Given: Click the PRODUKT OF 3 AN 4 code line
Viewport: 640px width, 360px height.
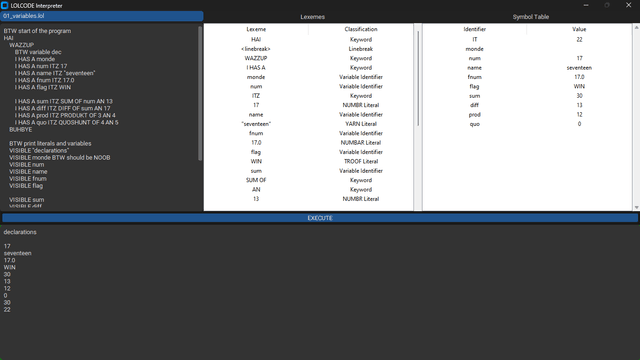Looking at the screenshot, I should pos(65,116).
